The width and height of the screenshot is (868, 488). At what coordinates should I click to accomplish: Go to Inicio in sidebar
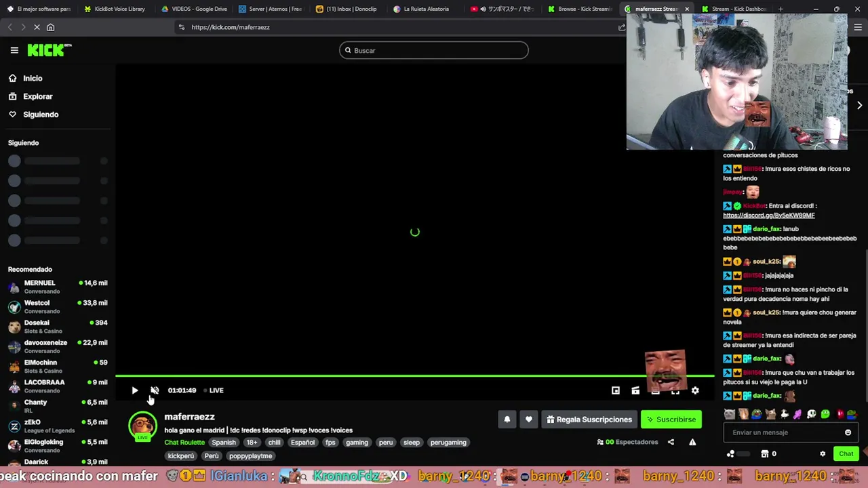[33, 79]
